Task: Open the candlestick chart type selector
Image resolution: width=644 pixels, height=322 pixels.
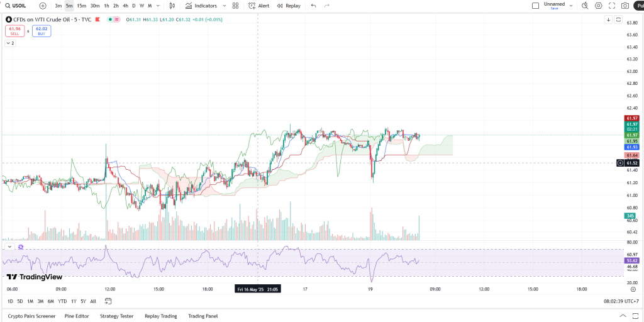Action: click(x=172, y=6)
